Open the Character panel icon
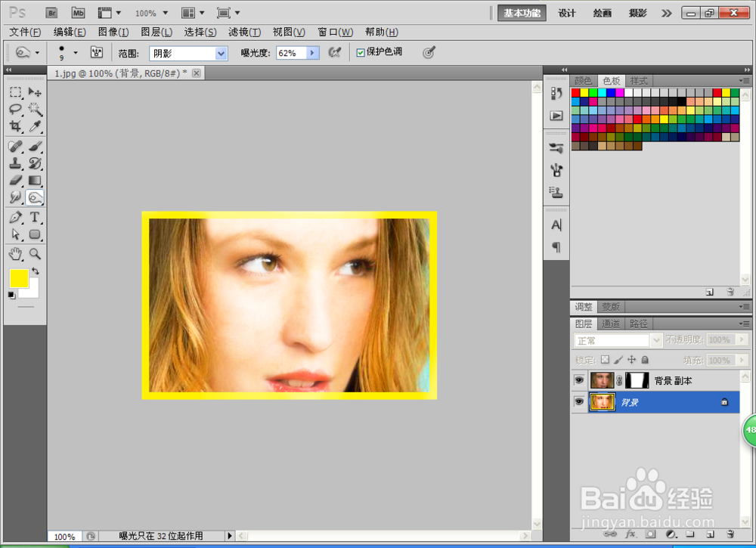Viewport: 756px width, 548px height. point(556,225)
